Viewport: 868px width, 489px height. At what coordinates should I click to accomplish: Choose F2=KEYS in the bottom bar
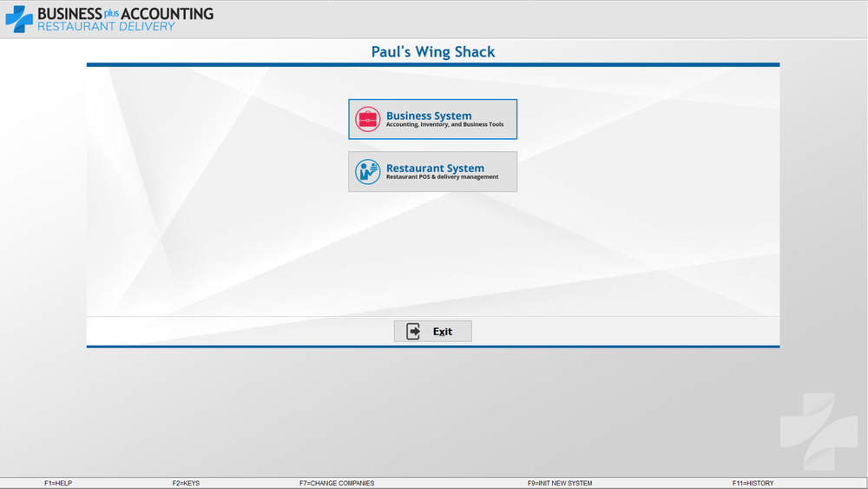(x=186, y=483)
